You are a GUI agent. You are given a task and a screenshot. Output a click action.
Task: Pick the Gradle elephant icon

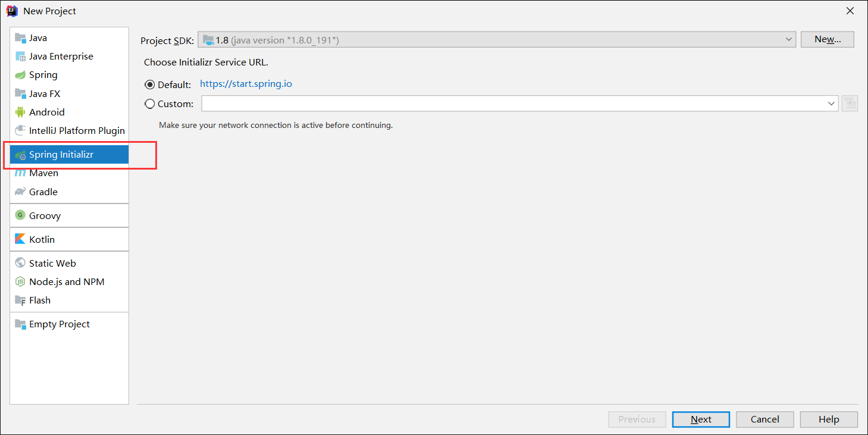click(20, 192)
